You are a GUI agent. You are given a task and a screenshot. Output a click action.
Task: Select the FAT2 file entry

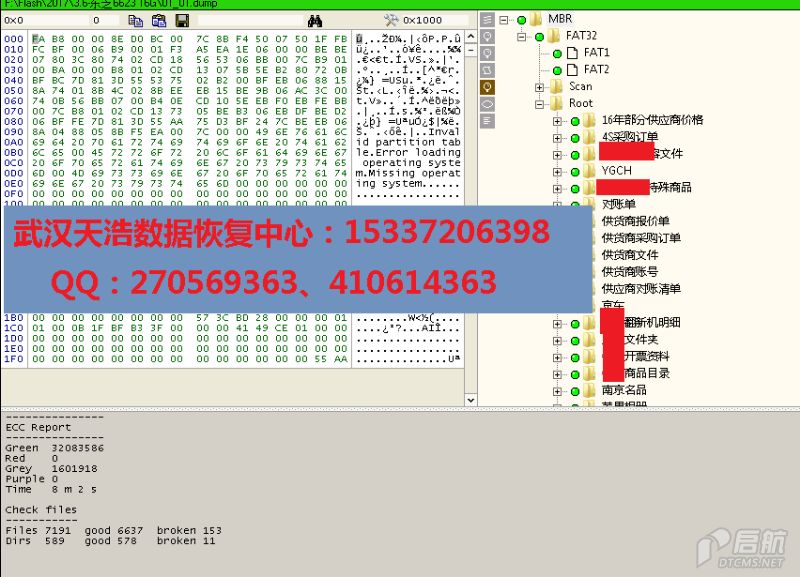click(x=596, y=70)
